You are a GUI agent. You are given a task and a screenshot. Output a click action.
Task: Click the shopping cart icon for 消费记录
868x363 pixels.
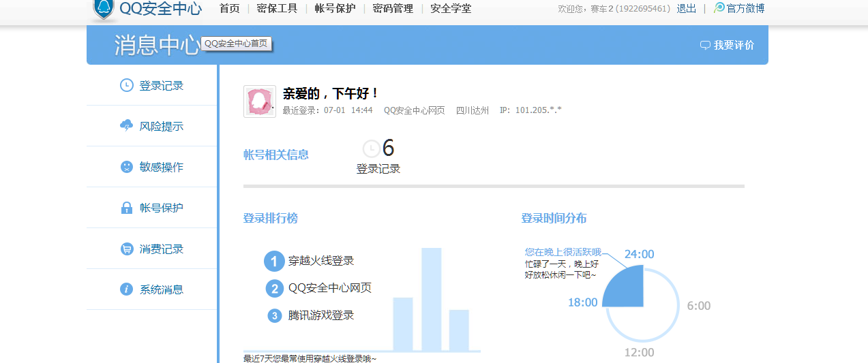[126, 249]
